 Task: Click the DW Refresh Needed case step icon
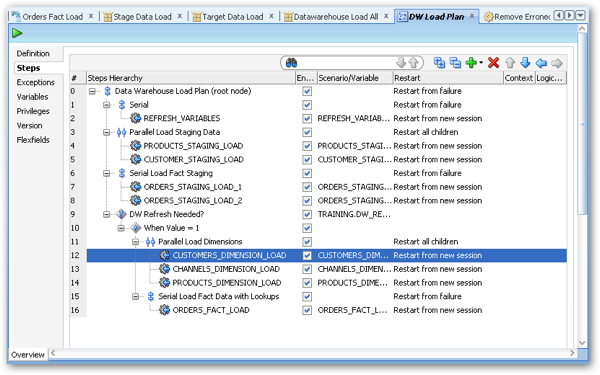121,214
